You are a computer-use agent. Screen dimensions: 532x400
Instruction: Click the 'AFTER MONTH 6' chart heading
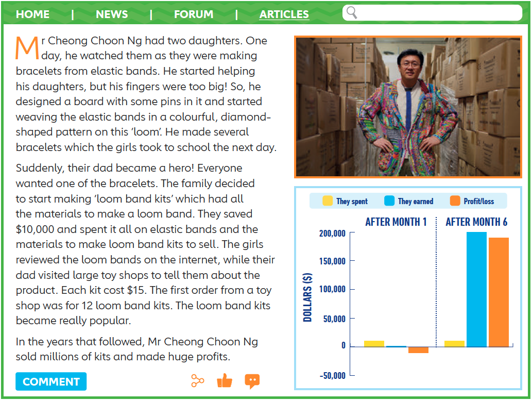(476, 222)
